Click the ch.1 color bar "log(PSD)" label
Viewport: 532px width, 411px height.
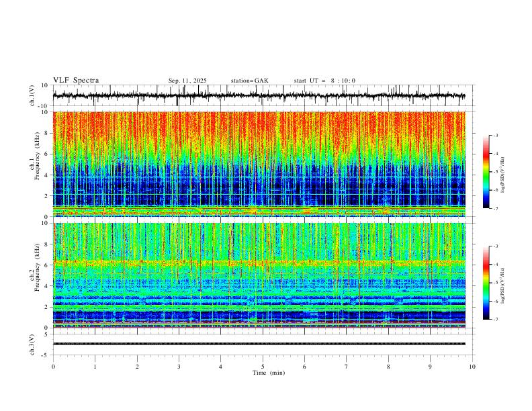[x=503, y=175]
